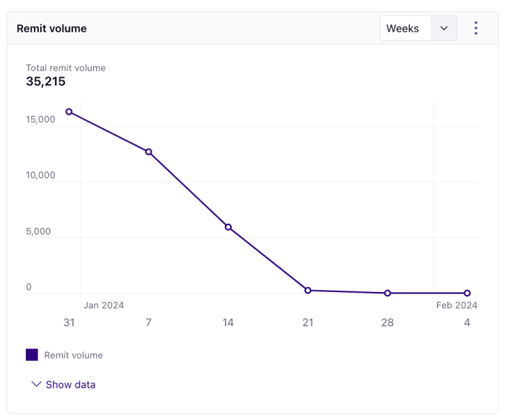Click the Jan 2024 axis label
508x420 pixels.
pos(104,305)
